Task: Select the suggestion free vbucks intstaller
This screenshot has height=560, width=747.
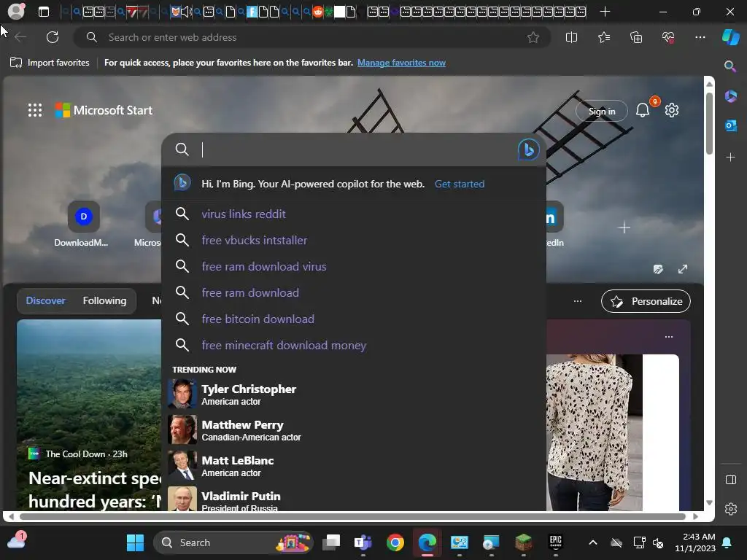Action: (354, 240)
